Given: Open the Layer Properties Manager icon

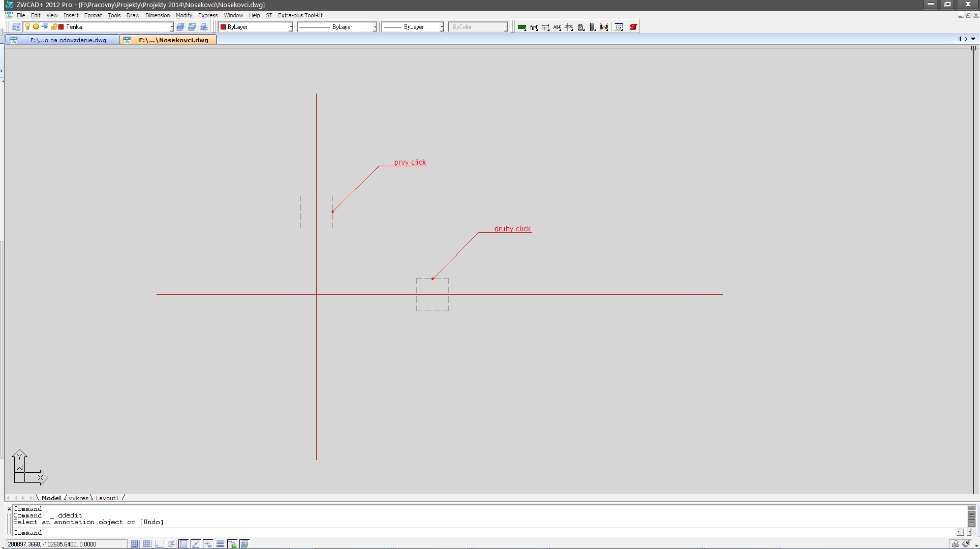Looking at the screenshot, I should [x=16, y=27].
